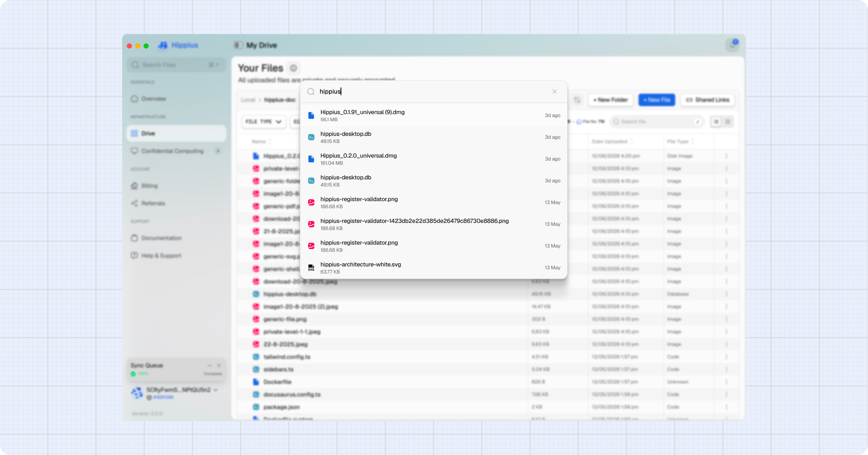Collapse the Sync Queue panel
Image resolution: width=868 pixels, height=455 pixels.
210,365
